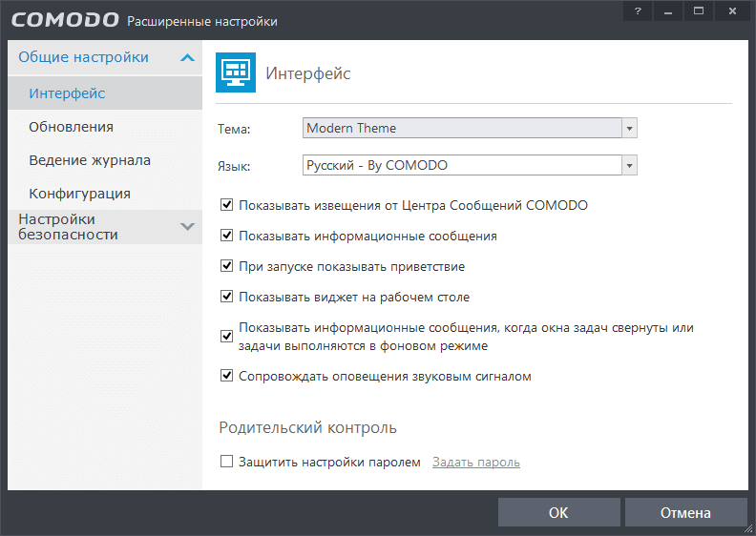Click the Тема: label
Viewport: 756px width, 536px height.
234,129
